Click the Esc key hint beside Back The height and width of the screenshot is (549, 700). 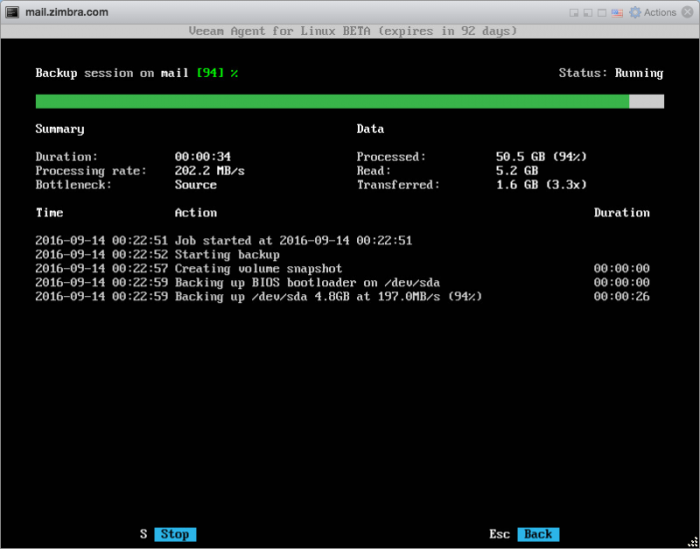pyautogui.click(x=499, y=534)
